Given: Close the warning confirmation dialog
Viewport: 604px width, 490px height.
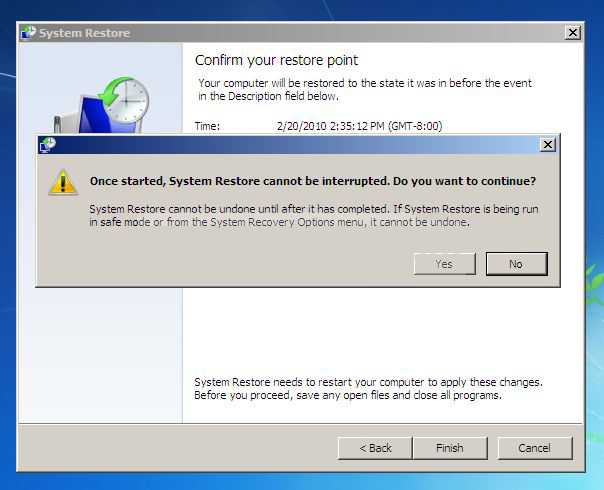Looking at the screenshot, I should click(548, 145).
